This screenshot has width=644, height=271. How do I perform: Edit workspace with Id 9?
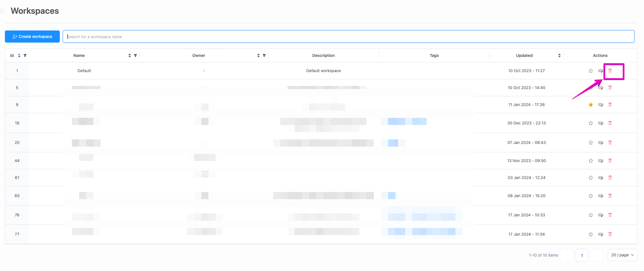[601, 105]
